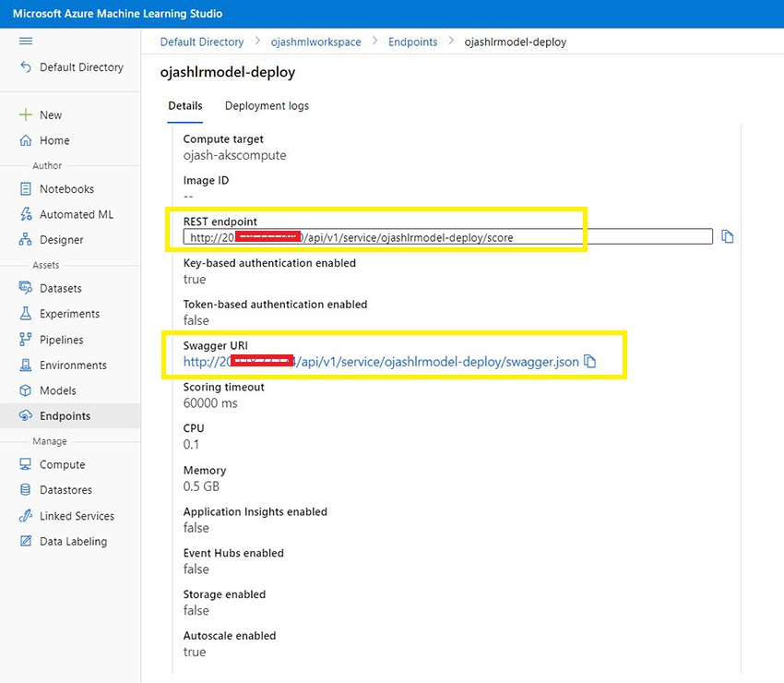The width and height of the screenshot is (784, 683).
Task: Click the Designer network icon
Action: pyautogui.click(x=26, y=239)
